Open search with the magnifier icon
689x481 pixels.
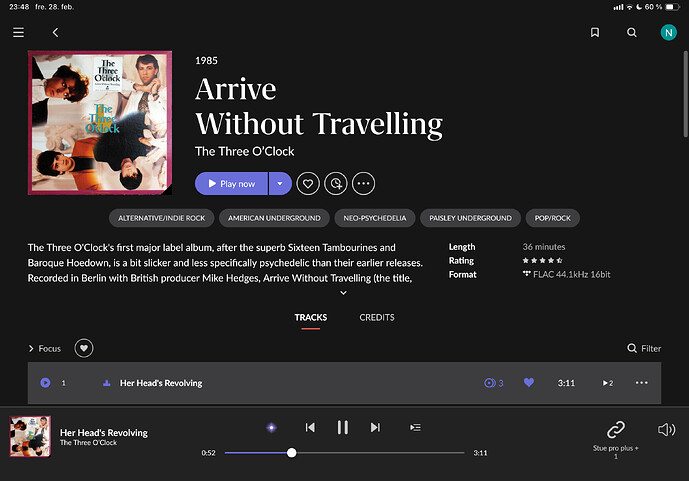coord(631,33)
